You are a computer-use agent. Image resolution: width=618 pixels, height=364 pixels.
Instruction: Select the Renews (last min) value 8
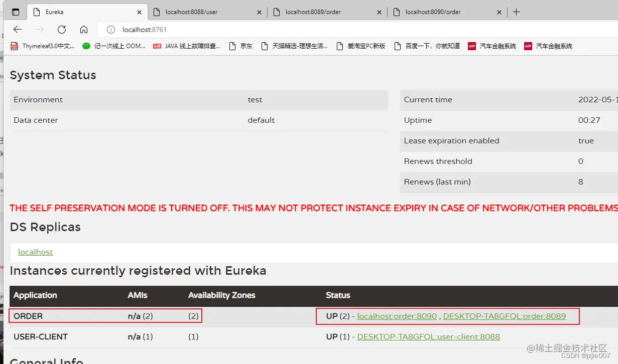pos(581,182)
